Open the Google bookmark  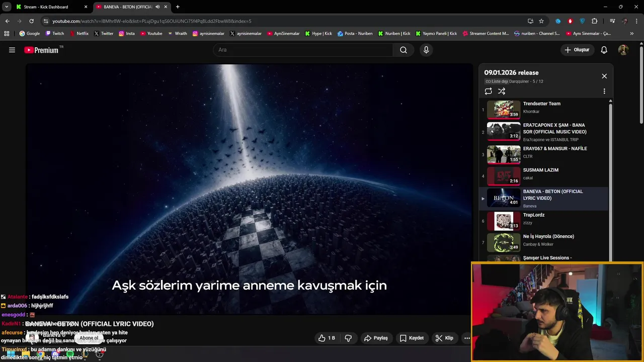(x=29, y=34)
